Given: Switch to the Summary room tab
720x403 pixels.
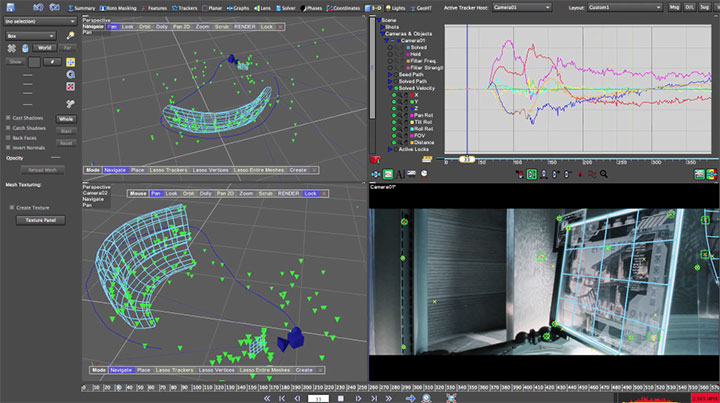Looking at the screenshot, I should point(81,8).
